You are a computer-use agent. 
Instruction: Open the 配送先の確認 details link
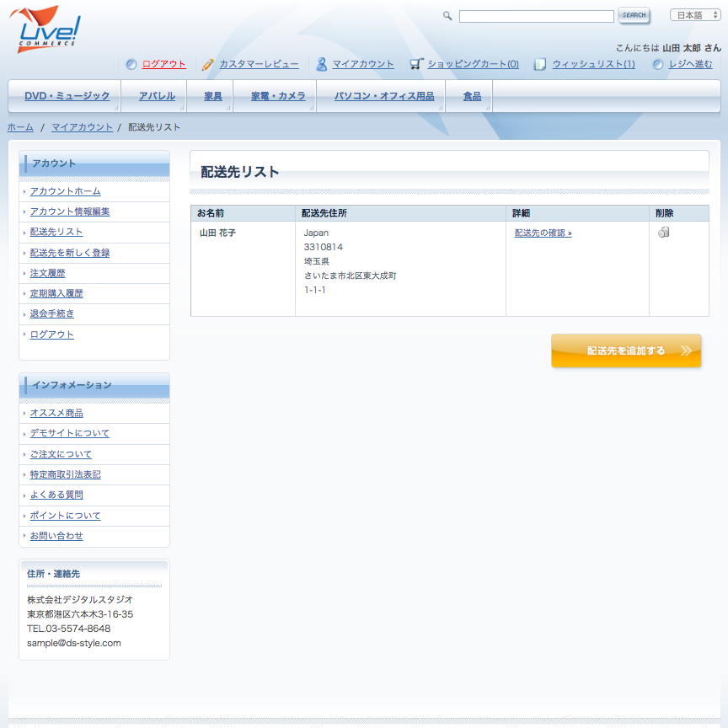click(543, 233)
